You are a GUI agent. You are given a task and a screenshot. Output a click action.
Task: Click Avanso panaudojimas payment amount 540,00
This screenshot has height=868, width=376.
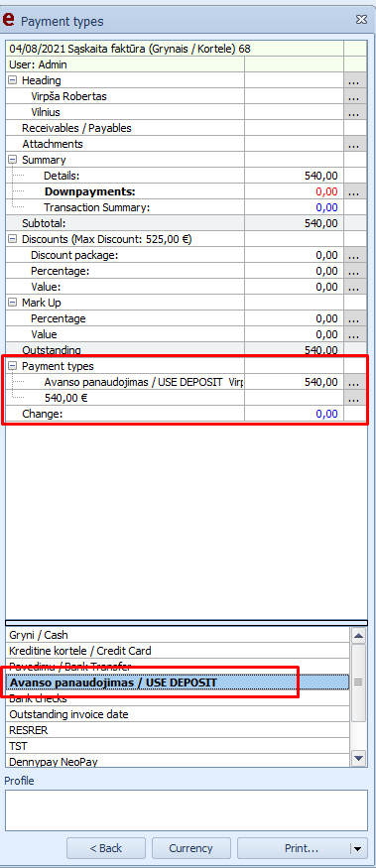coord(321,383)
